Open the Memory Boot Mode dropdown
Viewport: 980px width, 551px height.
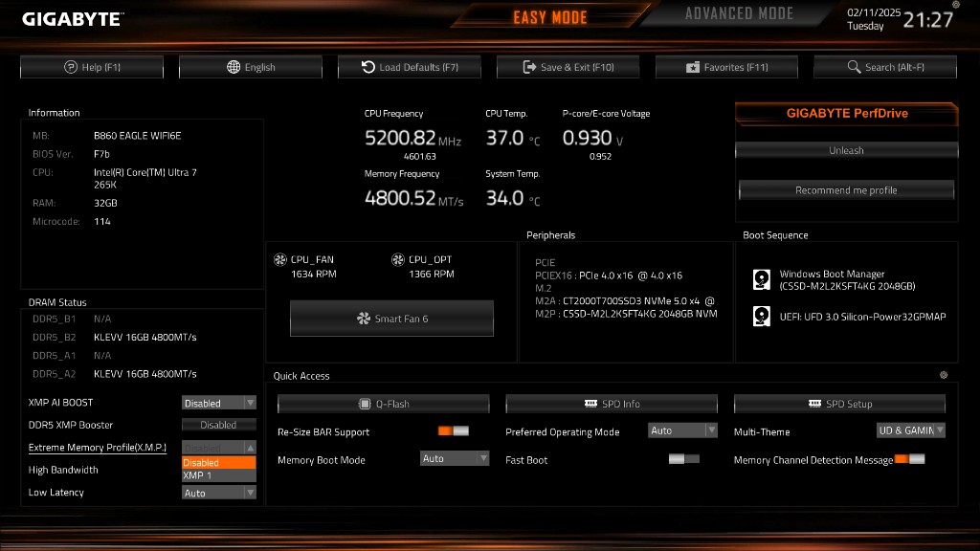pyautogui.click(x=455, y=458)
